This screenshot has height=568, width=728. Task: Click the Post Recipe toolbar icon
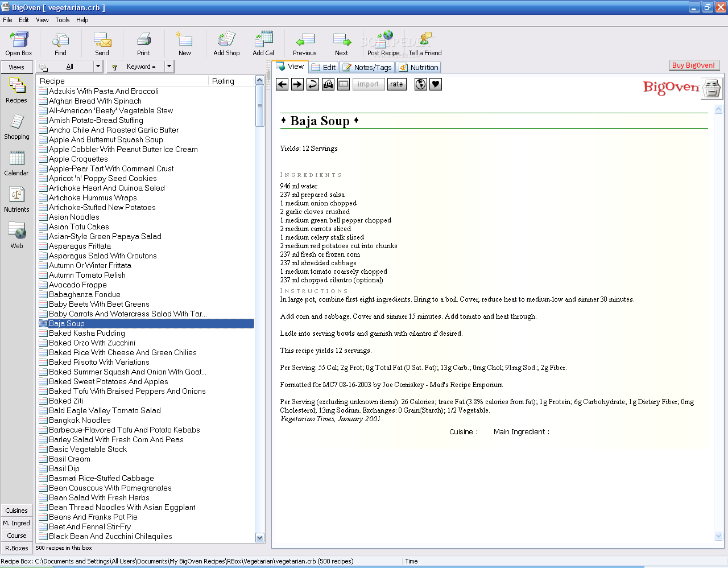pos(383,43)
